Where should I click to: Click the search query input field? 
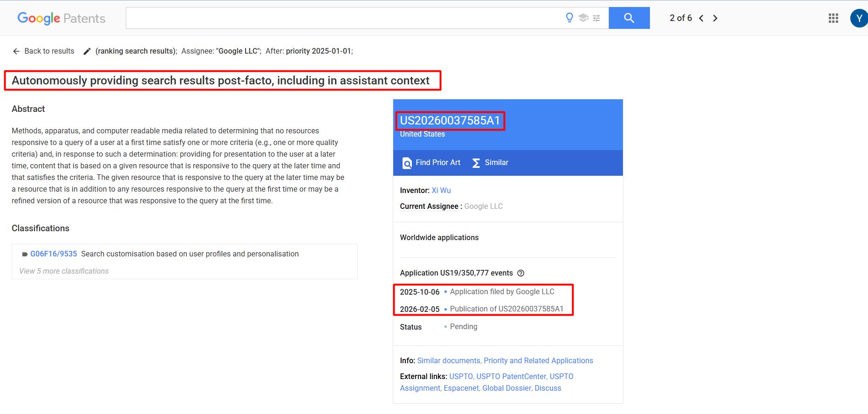[344, 18]
